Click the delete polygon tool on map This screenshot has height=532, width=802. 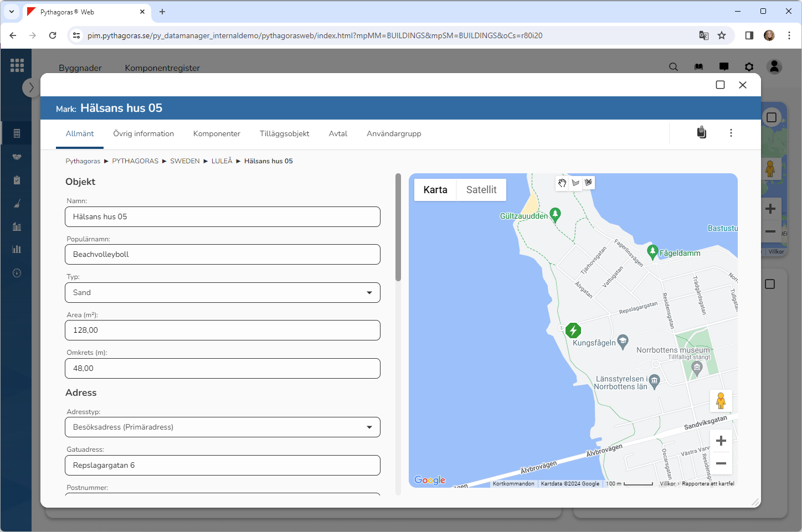(588, 183)
